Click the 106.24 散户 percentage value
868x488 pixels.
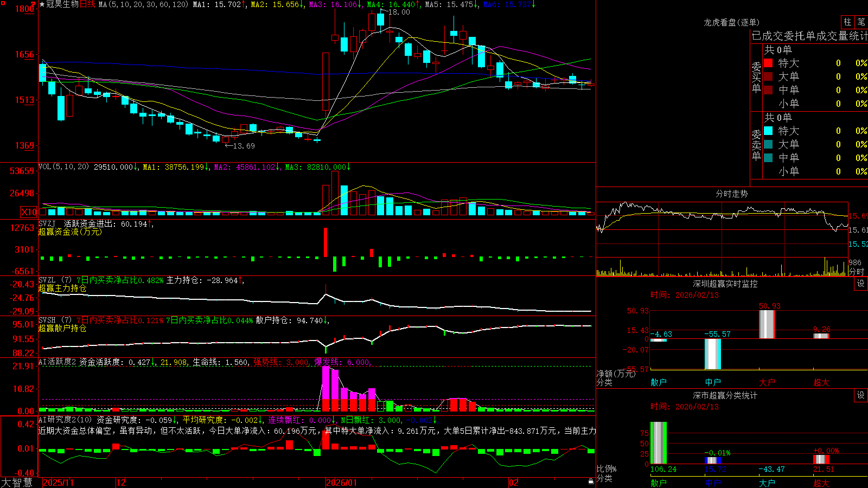[663, 469]
